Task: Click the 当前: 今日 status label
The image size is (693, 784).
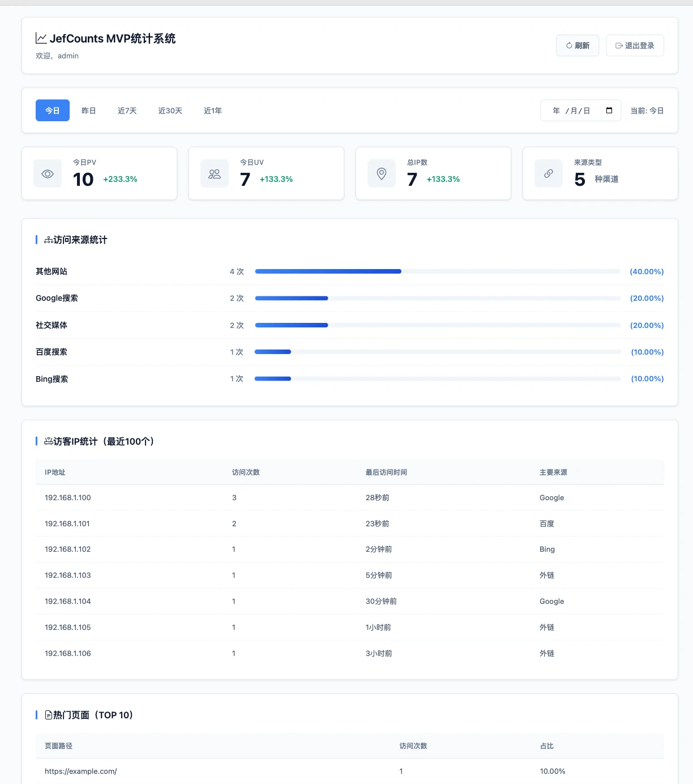Action: pyautogui.click(x=647, y=110)
